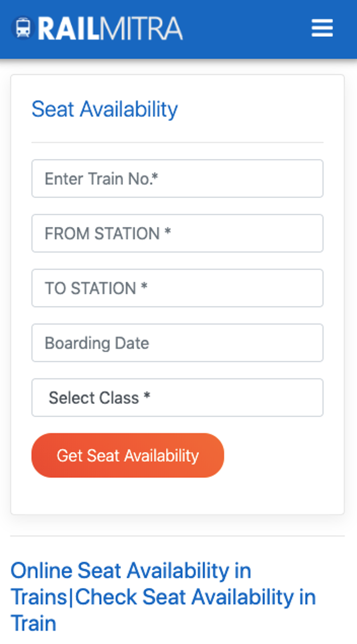Click the thin MITRA part of the logo

tap(141, 29)
